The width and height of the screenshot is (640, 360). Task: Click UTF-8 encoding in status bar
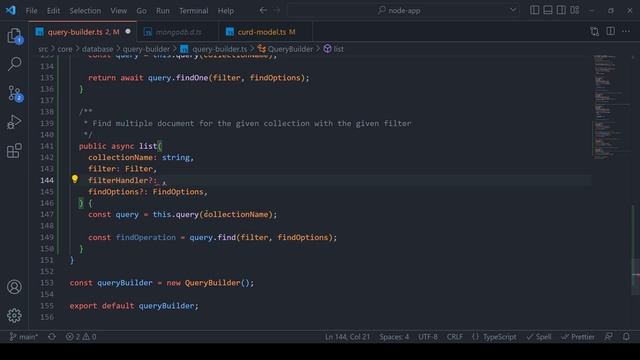click(x=428, y=337)
